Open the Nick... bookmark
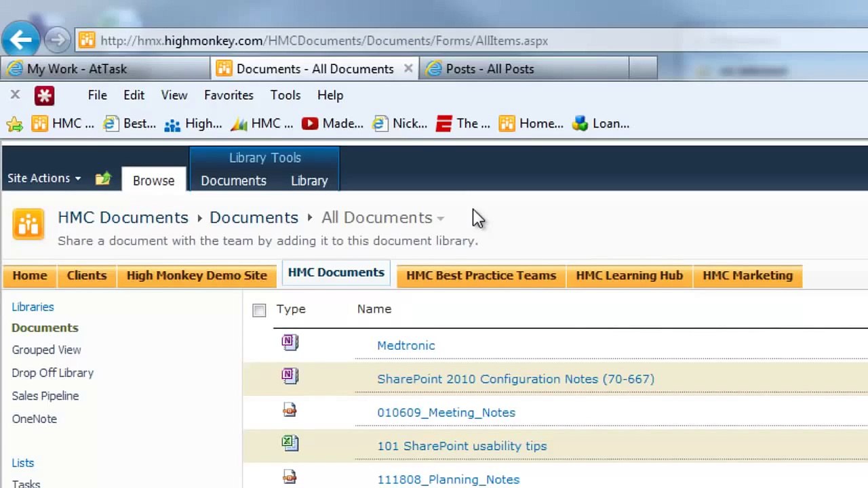 click(400, 124)
